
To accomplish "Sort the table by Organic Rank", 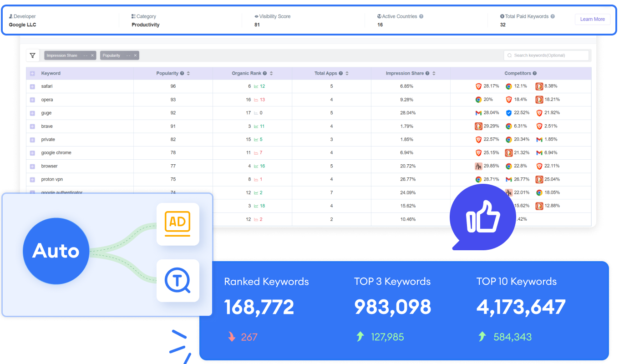I will (278, 73).
